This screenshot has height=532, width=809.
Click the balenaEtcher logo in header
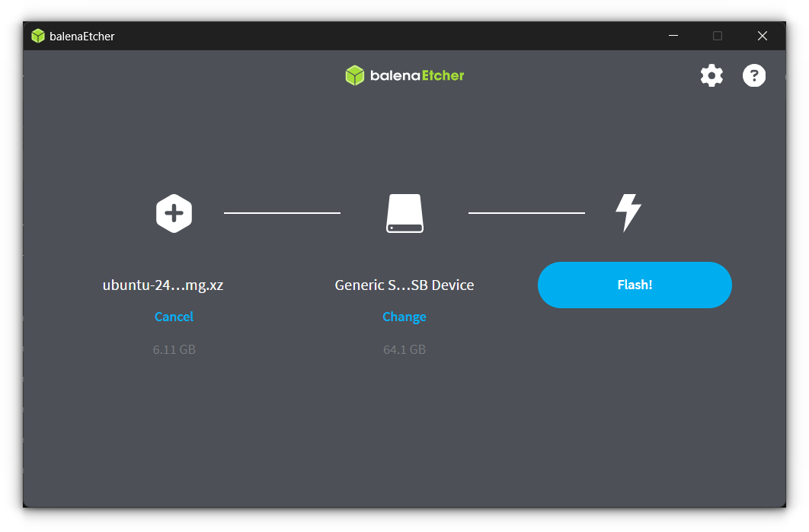click(x=404, y=75)
